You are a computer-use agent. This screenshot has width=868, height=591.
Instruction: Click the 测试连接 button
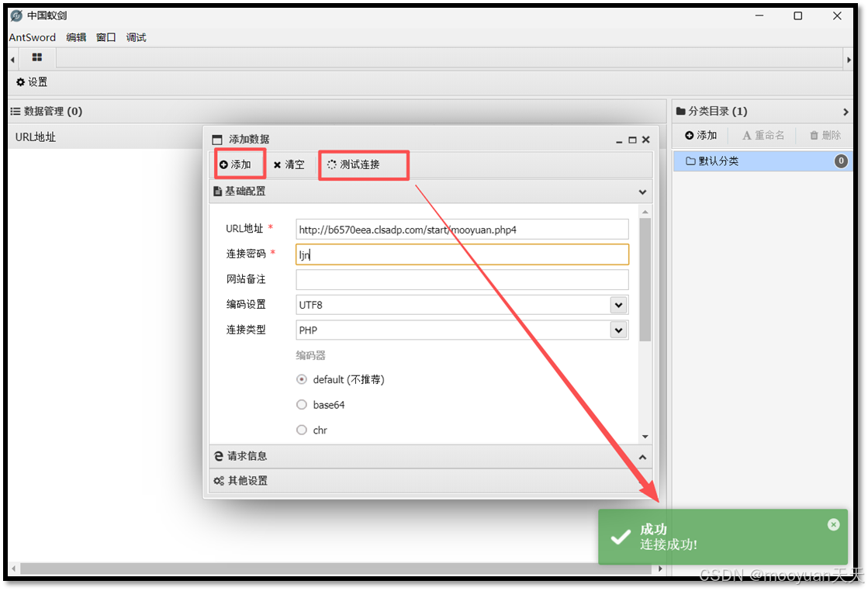point(353,164)
